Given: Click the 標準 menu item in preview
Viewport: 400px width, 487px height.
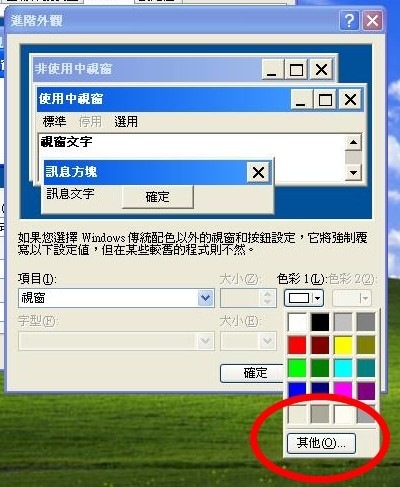Looking at the screenshot, I should click(54, 122).
